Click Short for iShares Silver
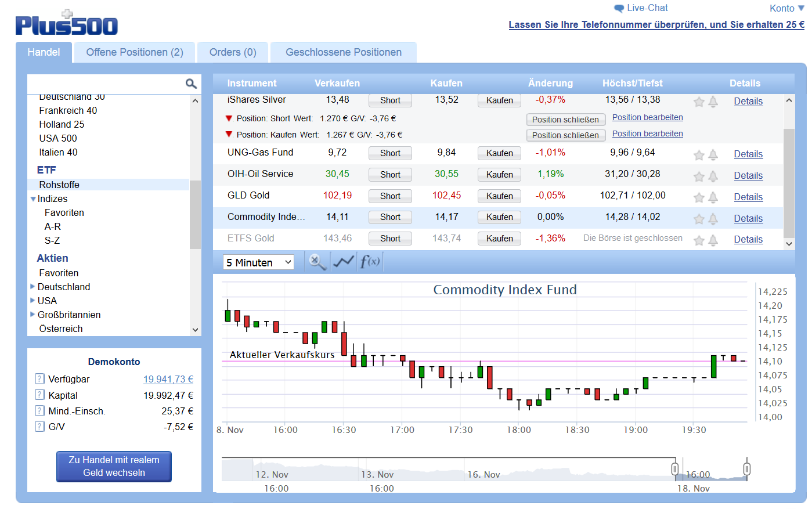 click(390, 100)
